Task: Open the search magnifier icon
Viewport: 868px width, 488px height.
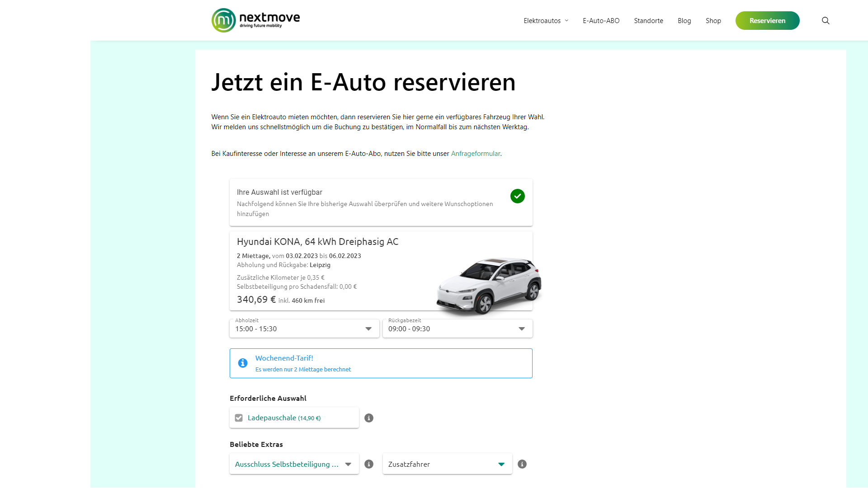Action: click(826, 21)
